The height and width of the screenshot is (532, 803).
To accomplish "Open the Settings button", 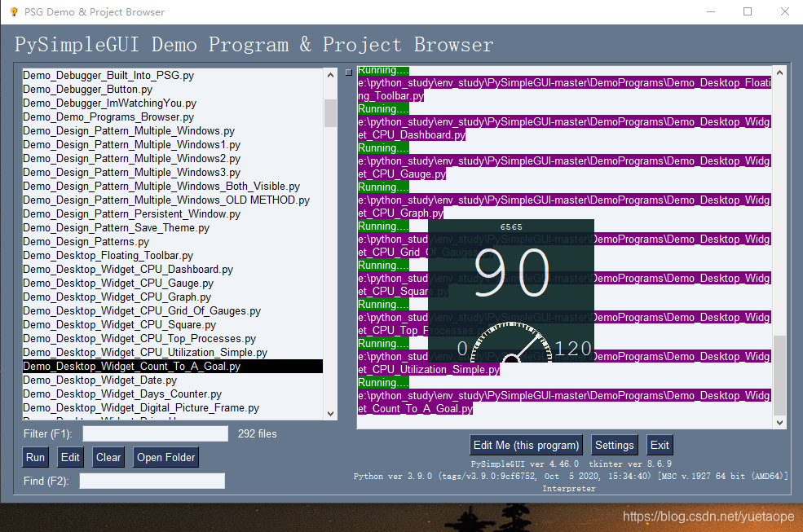I will (x=614, y=445).
